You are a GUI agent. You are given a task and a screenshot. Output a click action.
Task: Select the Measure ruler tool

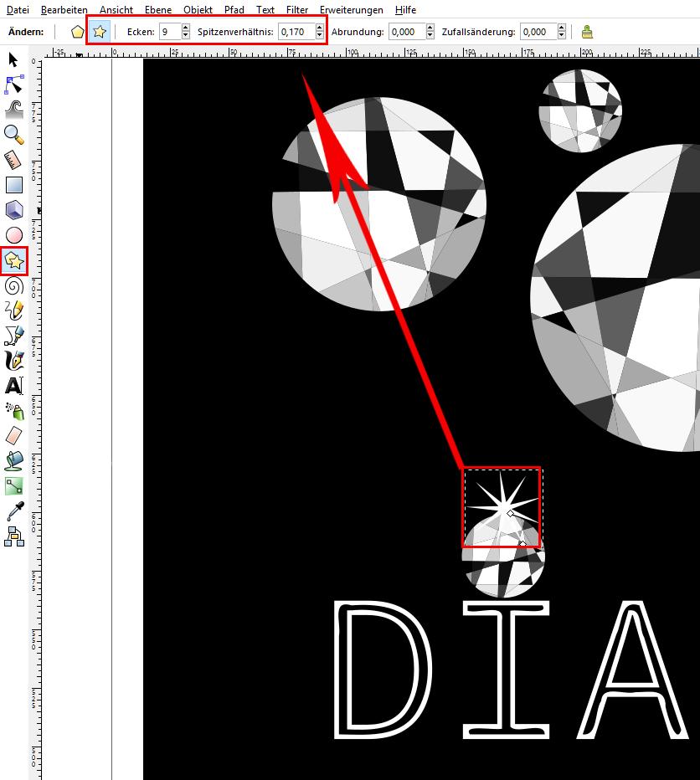[14, 160]
